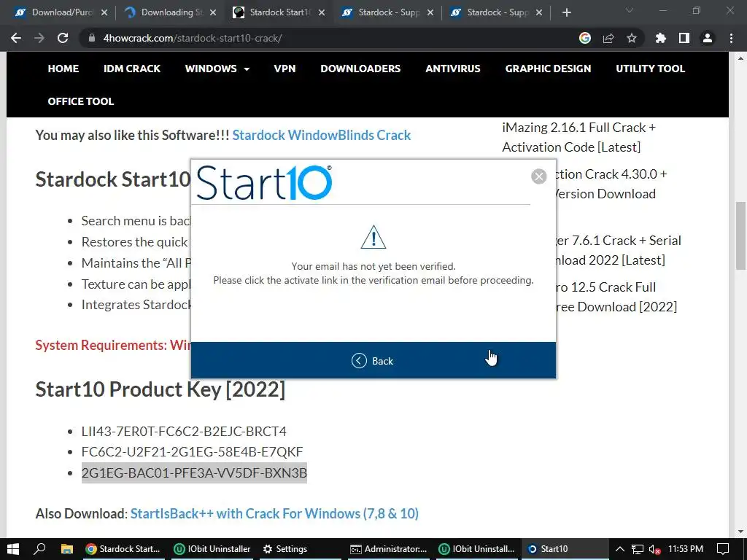Go back with browser back arrow
The width and height of the screenshot is (747, 560).
pos(16,38)
